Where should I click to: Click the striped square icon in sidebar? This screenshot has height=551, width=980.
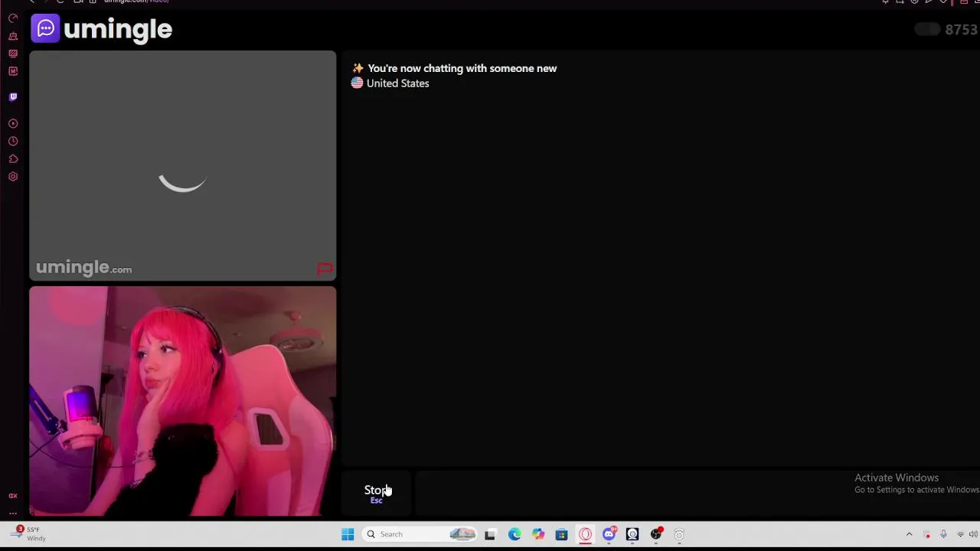13,54
